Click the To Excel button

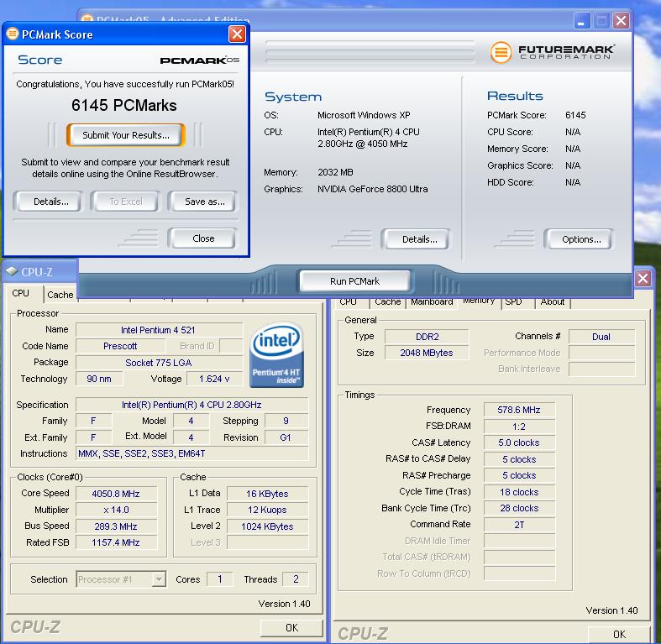click(x=126, y=202)
